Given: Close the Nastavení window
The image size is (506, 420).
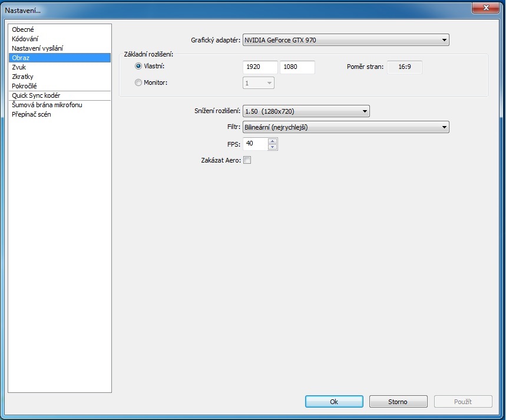Looking at the screenshot, I should click(485, 8).
